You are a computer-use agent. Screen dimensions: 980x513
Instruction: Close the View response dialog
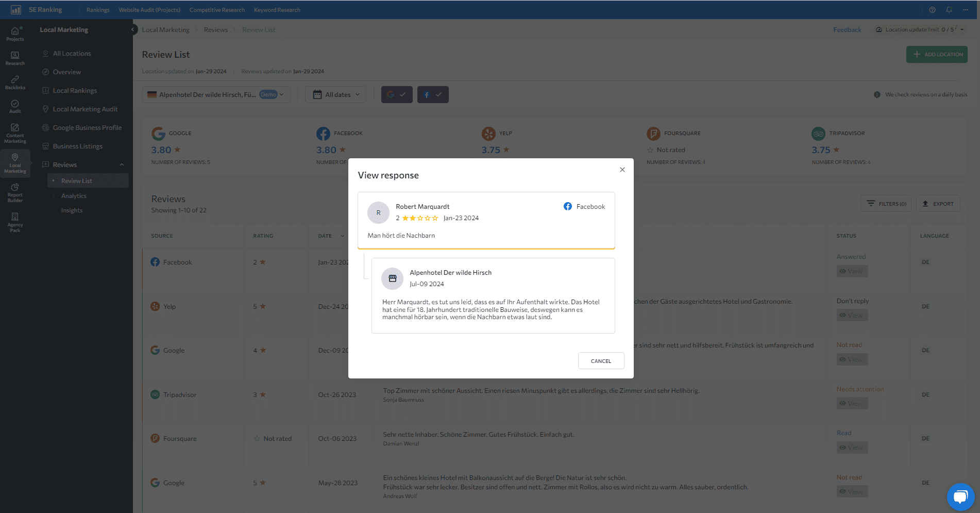622,170
